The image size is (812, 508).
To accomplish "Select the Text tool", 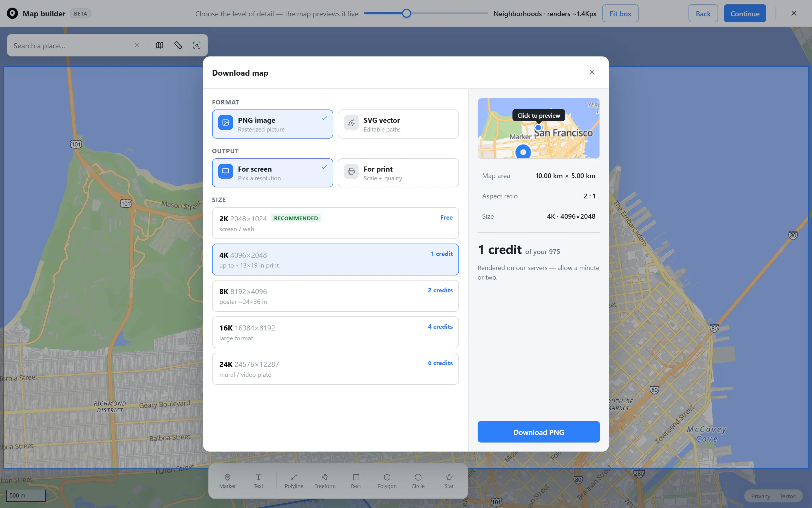I will 258,481.
